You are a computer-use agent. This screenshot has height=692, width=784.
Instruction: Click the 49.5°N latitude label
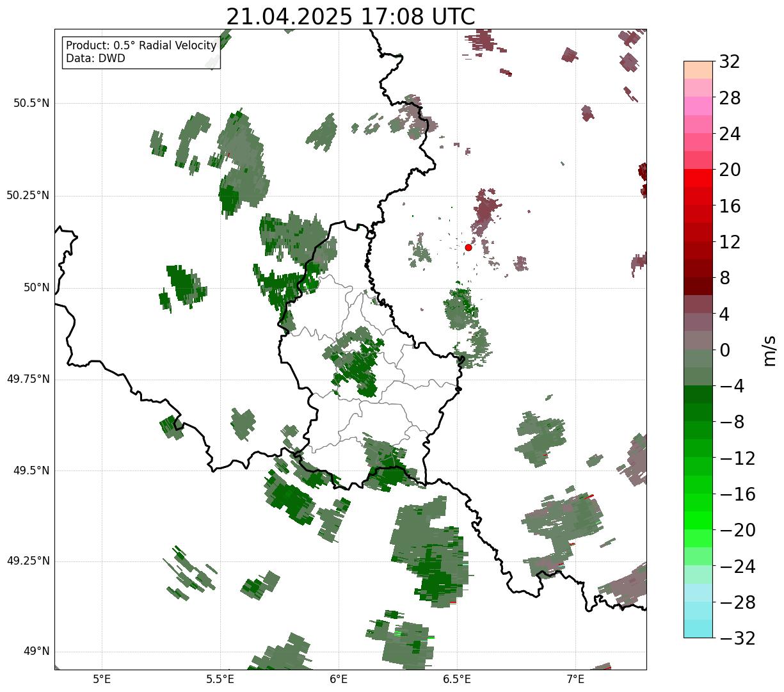tap(31, 471)
